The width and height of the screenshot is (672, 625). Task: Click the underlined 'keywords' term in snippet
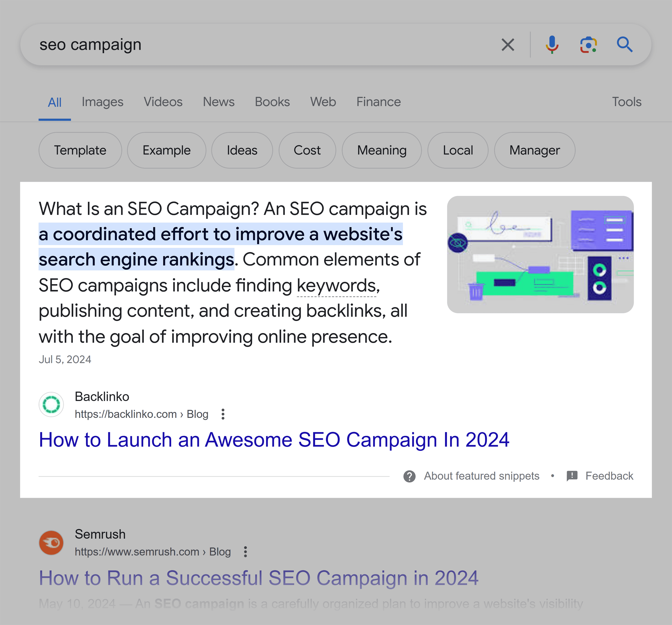[x=336, y=286]
